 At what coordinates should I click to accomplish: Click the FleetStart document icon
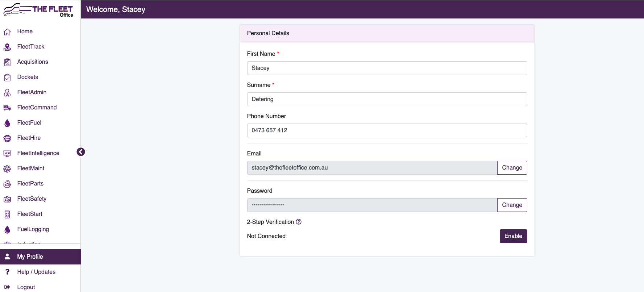(x=7, y=214)
